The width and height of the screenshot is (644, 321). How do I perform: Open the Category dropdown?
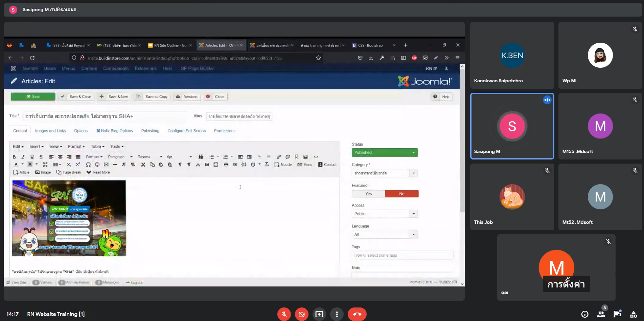pyautogui.click(x=385, y=173)
